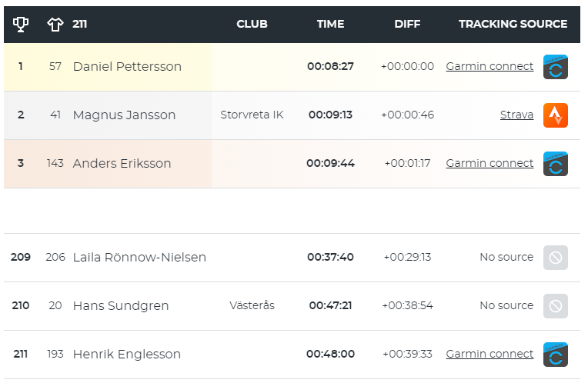
Task: Sort by the CLUB column header
Action: pyautogui.click(x=252, y=24)
